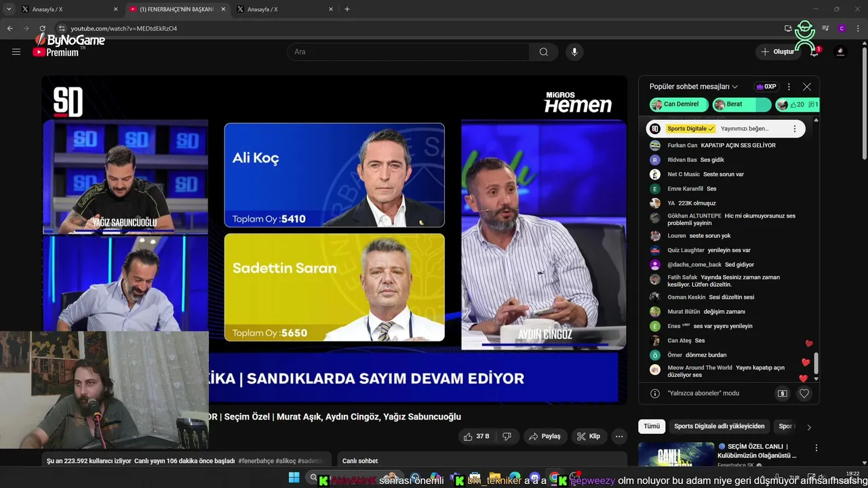View site information icon in address bar
The image size is (868, 488).
pos(62,28)
